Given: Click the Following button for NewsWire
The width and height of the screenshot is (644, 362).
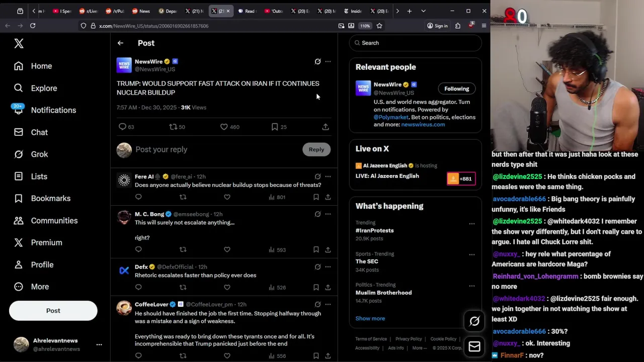Looking at the screenshot, I should click(x=456, y=89).
